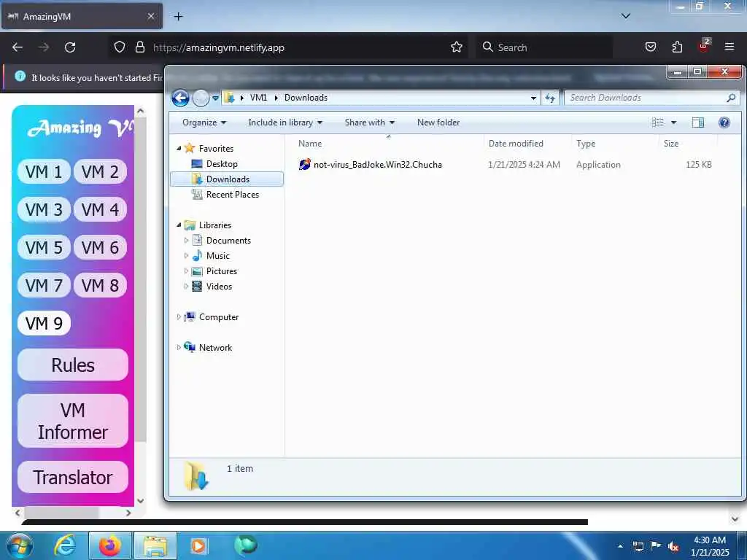Click the Firefox back arrow button
Viewport: 747px width, 560px height.
tap(18, 47)
